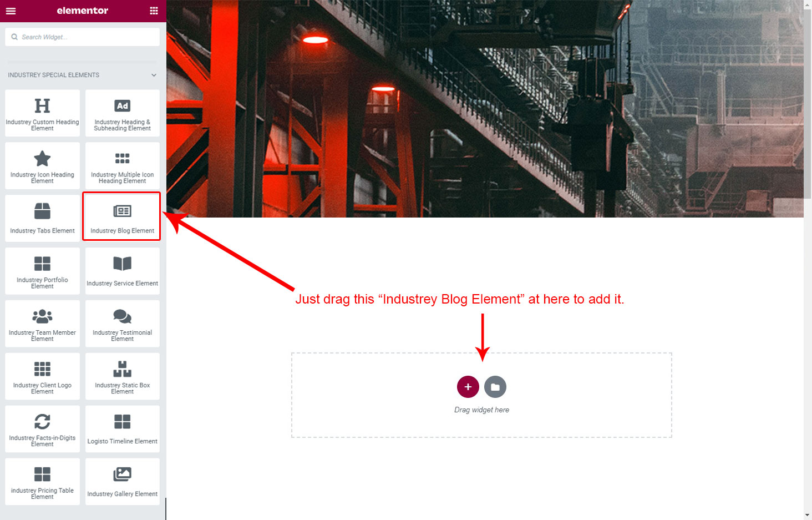
Task: Choose the Industrey Team Member Element
Action: tap(42, 324)
